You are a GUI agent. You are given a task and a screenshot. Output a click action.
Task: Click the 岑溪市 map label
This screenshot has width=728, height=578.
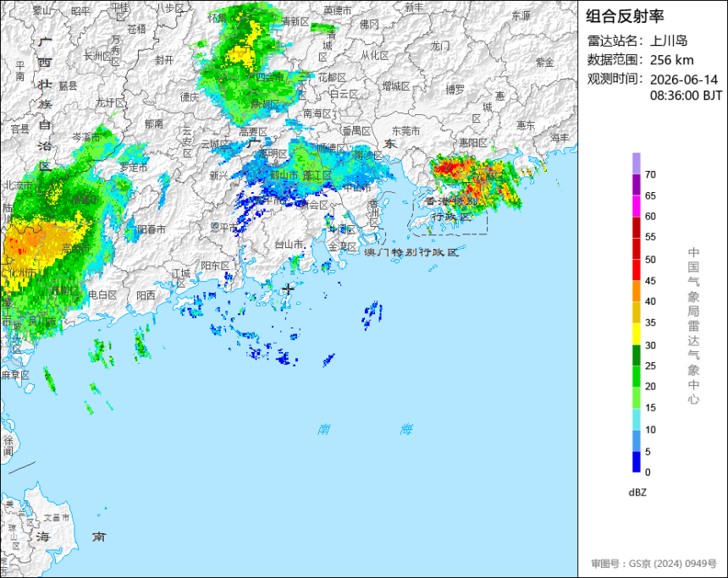pos(86,137)
